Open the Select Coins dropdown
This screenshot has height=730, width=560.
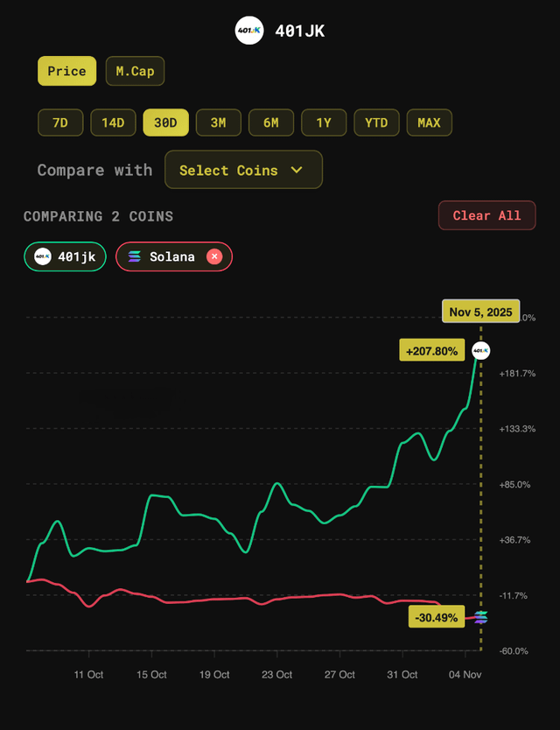point(243,170)
